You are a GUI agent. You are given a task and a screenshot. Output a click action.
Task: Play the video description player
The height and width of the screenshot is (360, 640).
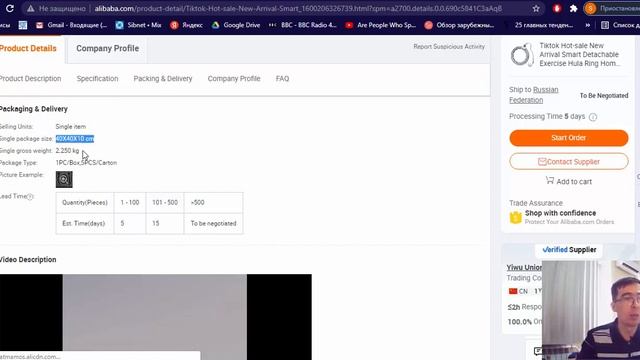[x=156, y=317]
